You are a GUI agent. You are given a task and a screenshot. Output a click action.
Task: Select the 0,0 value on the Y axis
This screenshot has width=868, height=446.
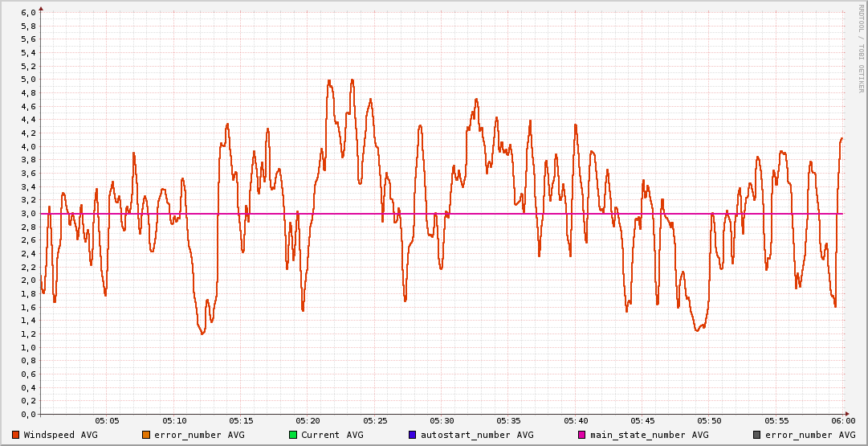(x=28, y=415)
